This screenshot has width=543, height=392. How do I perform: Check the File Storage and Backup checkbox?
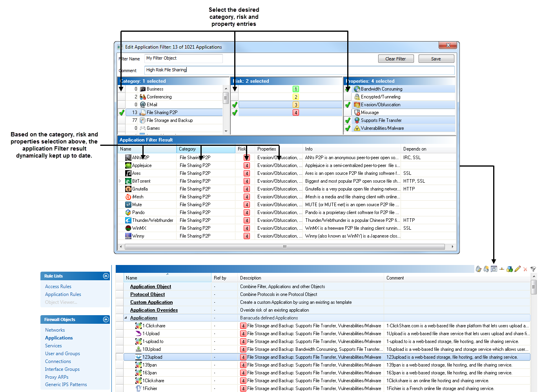click(x=122, y=120)
